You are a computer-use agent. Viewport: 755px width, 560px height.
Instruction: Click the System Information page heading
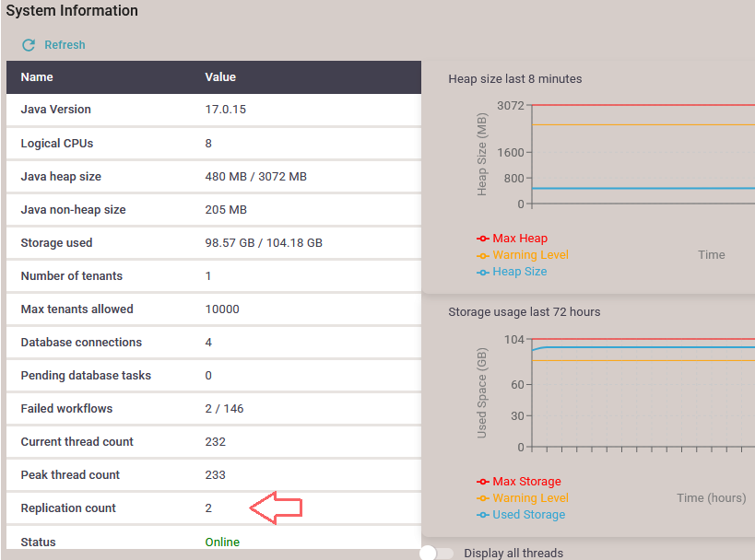[x=72, y=10]
